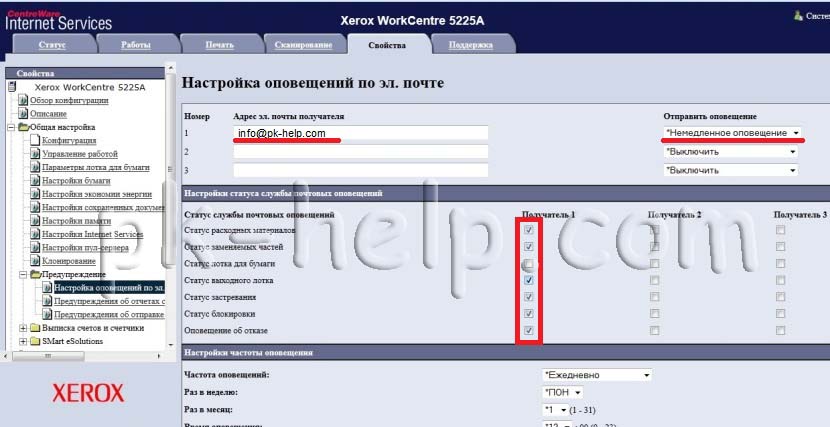Open the Раз в месяц day dropdown
The width and height of the screenshot is (830, 427).
click(556, 410)
